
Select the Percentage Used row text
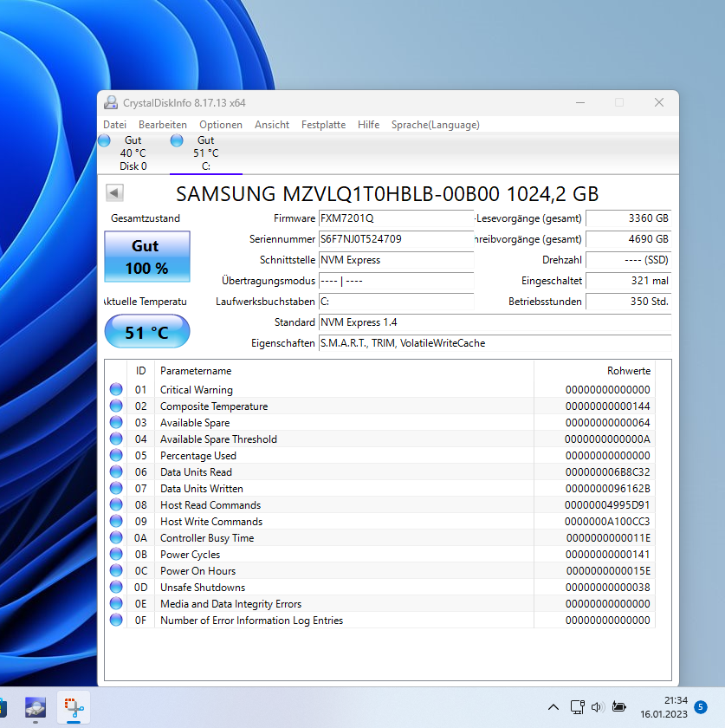click(198, 456)
